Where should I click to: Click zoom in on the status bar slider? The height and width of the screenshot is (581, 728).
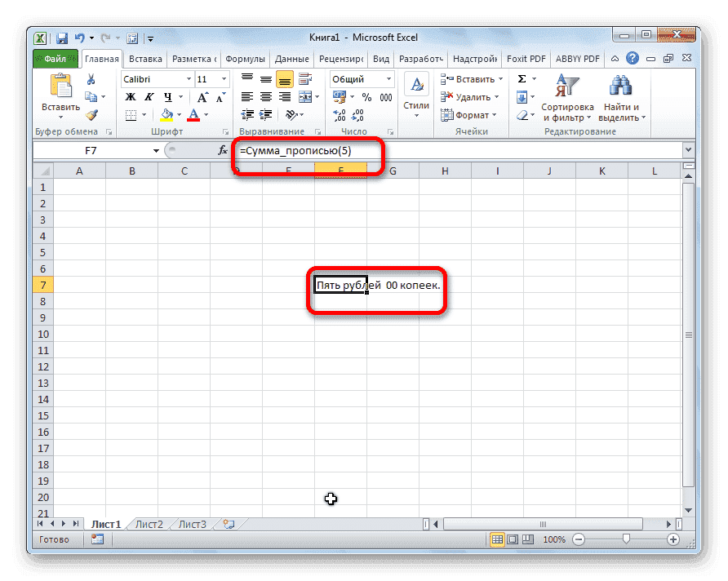(x=673, y=539)
